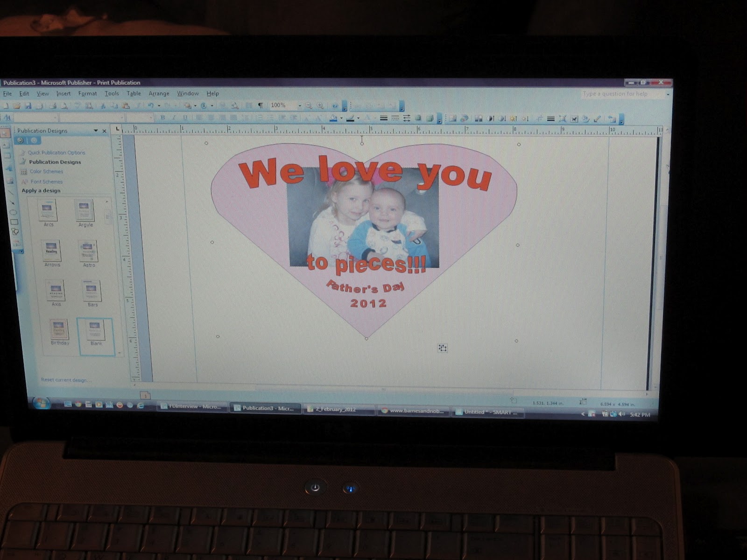Expand the Fill Color dropdown arrow
The image size is (747, 560).
(341, 118)
